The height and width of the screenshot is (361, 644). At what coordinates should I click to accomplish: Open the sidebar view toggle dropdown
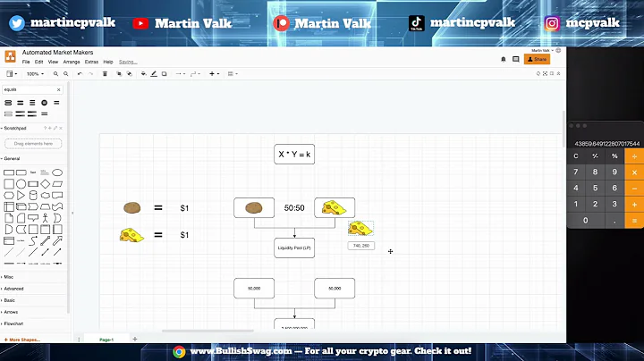point(12,74)
